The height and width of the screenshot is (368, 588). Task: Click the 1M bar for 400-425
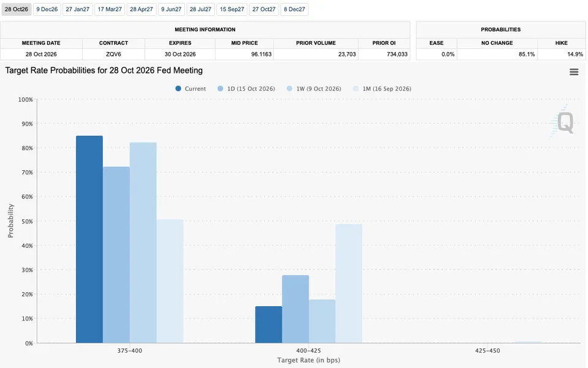349,284
